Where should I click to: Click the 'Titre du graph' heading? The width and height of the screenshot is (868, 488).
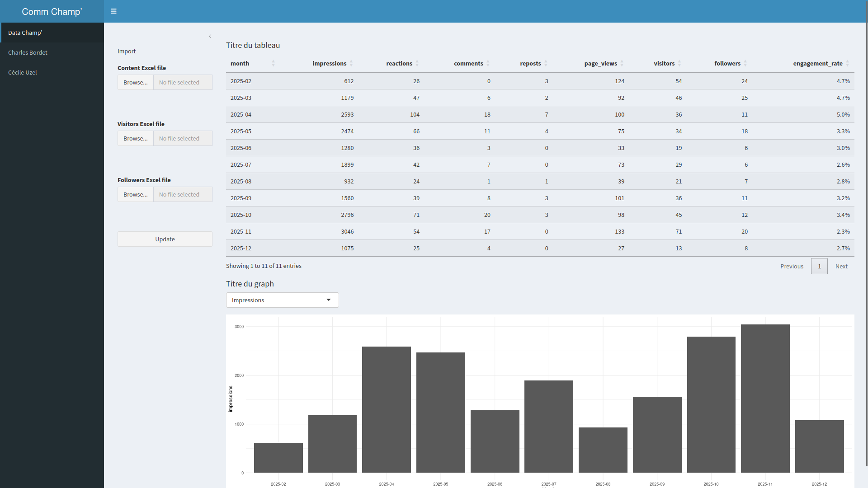[x=250, y=284]
